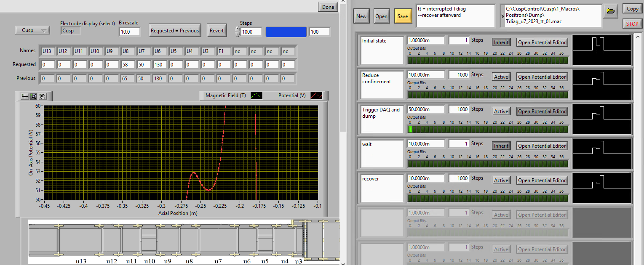This screenshot has height=265, width=644.
Task: Toggle the Inherit button for wait step
Action: click(501, 146)
